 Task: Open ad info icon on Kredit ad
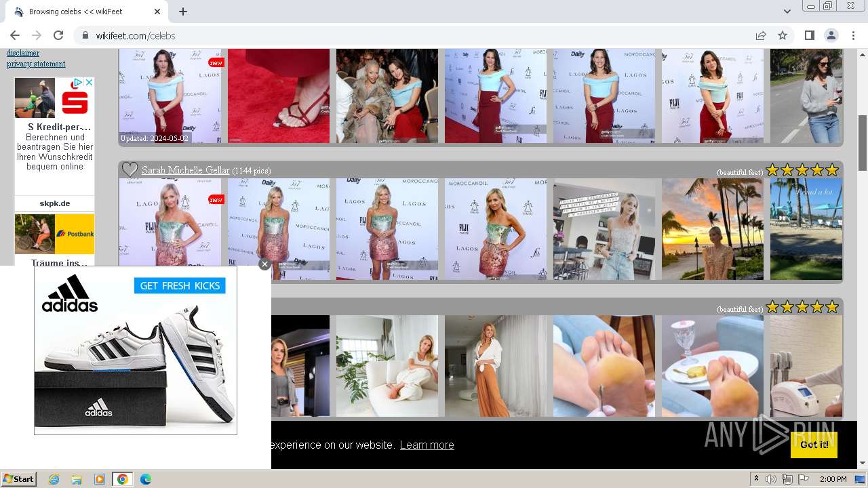79,83
